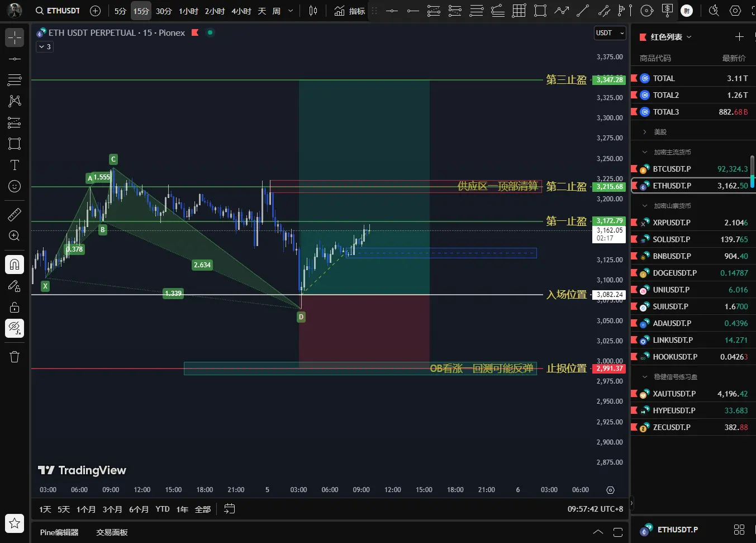Open the USDT currency dropdown on price scale

(610, 33)
